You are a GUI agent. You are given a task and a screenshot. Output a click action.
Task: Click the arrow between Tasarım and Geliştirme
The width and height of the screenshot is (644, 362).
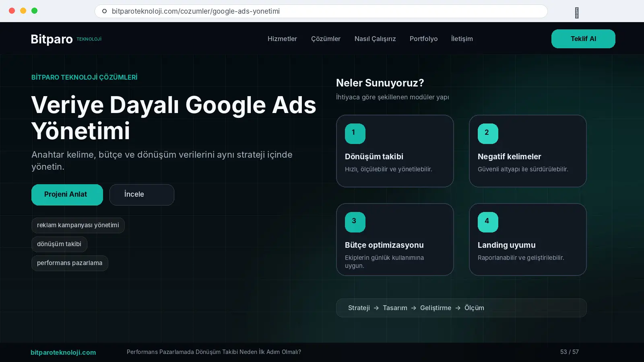[414, 308]
